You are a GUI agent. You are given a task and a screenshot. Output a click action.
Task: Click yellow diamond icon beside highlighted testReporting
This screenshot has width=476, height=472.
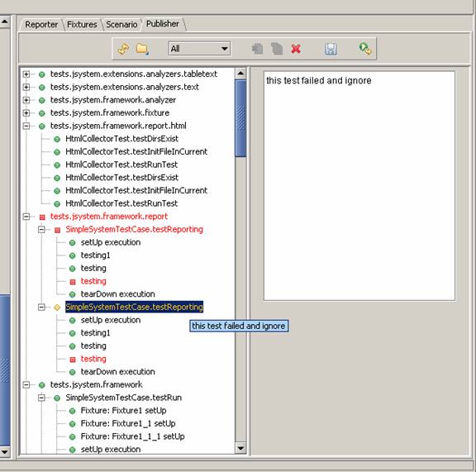pos(57,308)
